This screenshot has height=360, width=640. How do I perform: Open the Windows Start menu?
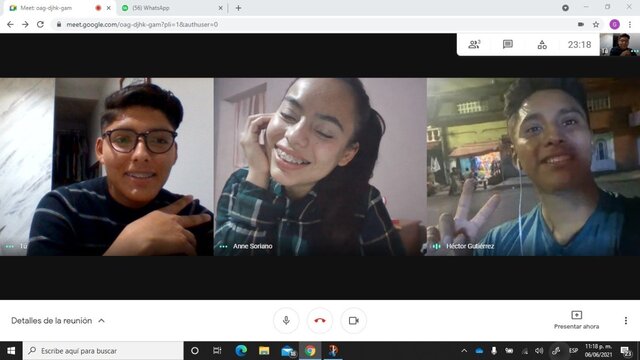click(11, 351)
